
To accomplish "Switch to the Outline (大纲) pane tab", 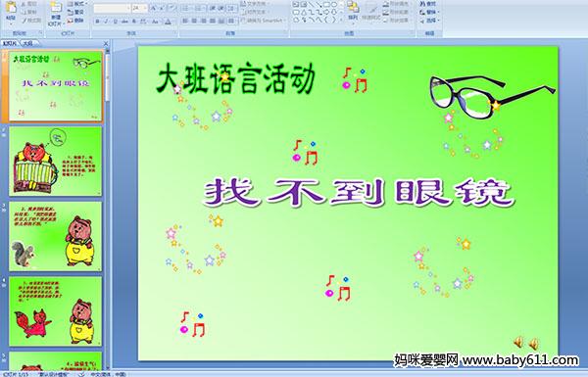I will pos(27,43).
